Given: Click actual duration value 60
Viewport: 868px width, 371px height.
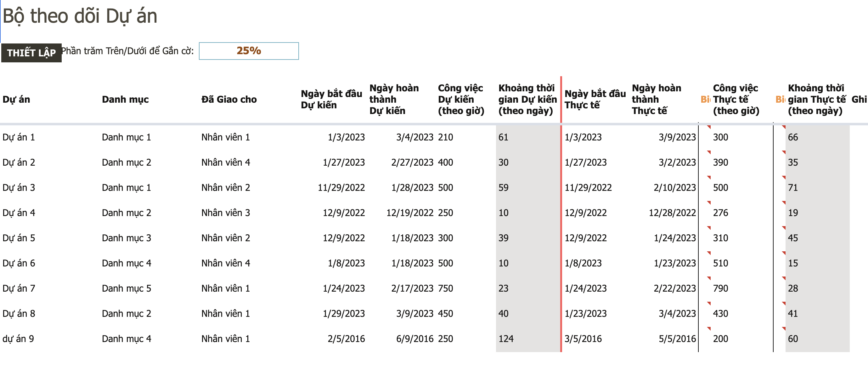Looking at the screenshot, I should point(793,339).
